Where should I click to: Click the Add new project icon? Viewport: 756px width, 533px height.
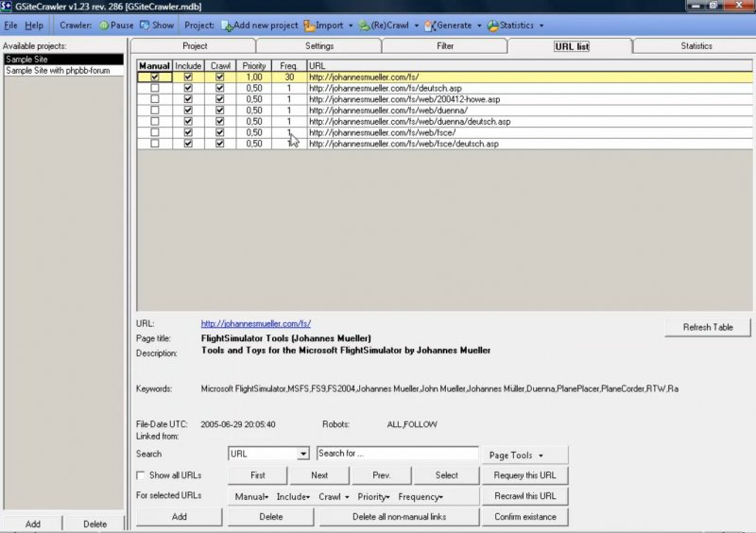tap(226, 26)
